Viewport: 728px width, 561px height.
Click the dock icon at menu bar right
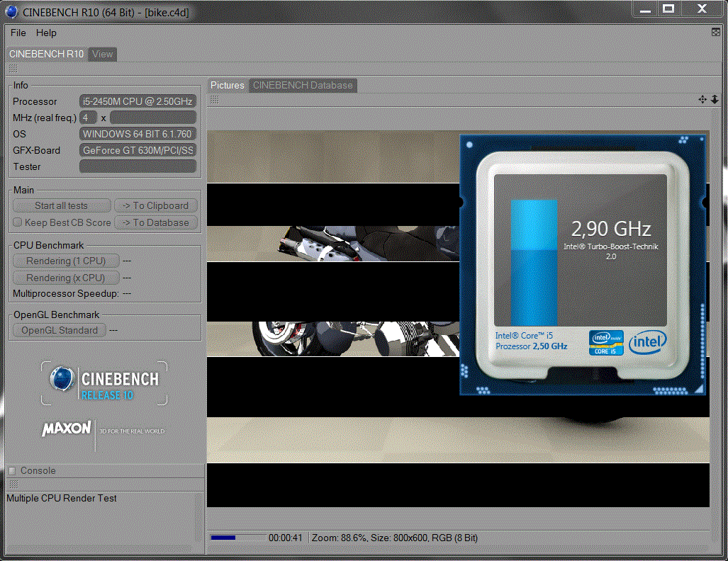click(x=716, y=32)
